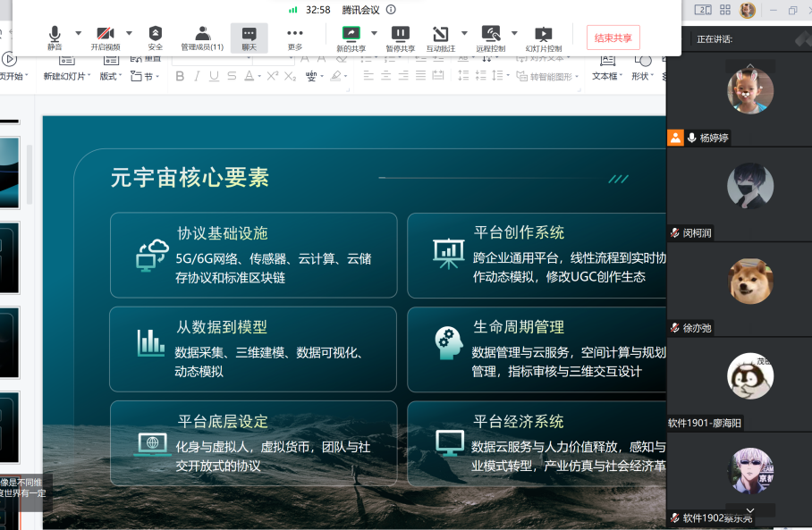
Task: Turn on camera via 开启视频
Action: 105,36
